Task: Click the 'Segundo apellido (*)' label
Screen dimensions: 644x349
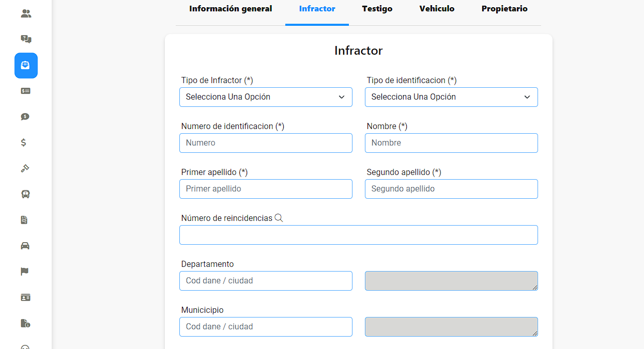Action: (404, 172)
